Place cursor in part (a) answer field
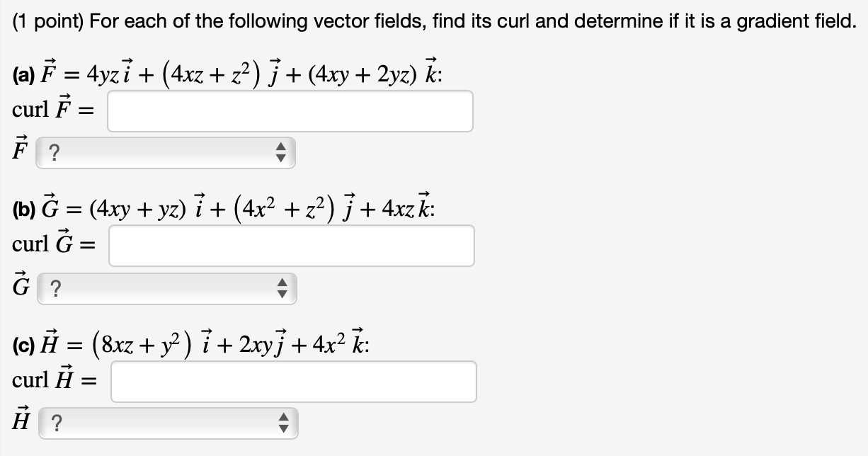868x456 pixels. 290,110
